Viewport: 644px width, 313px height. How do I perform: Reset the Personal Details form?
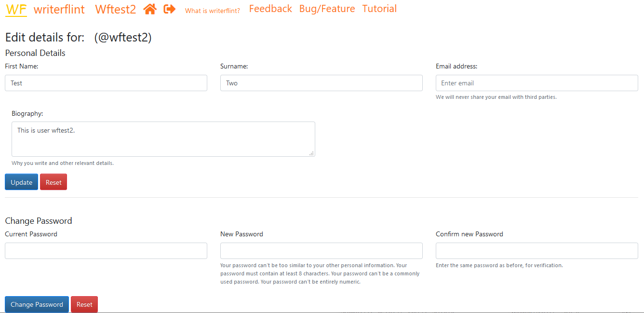(x=54, y=182)
